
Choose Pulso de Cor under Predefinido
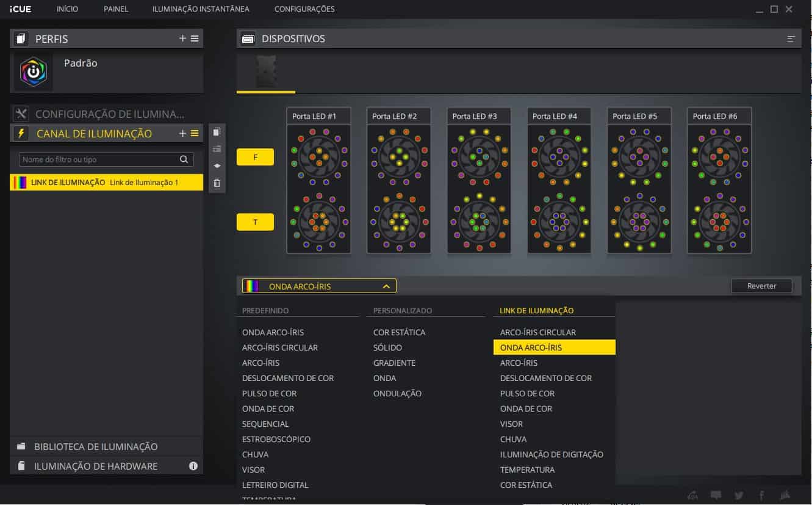tap(269, 393)
